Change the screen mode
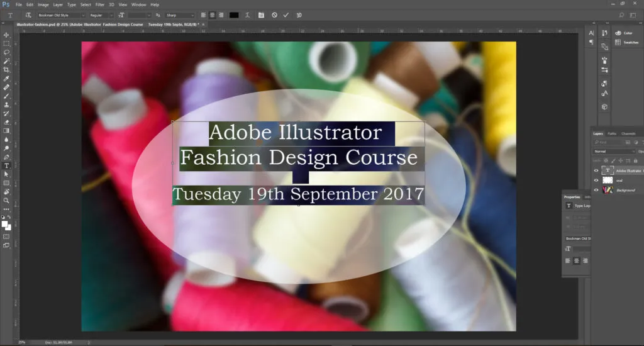 pyautogui.click(x=6, y=245)
